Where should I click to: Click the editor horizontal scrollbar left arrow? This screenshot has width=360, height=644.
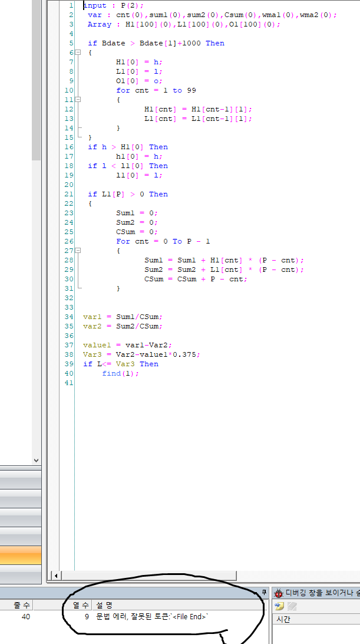(57, 575)
